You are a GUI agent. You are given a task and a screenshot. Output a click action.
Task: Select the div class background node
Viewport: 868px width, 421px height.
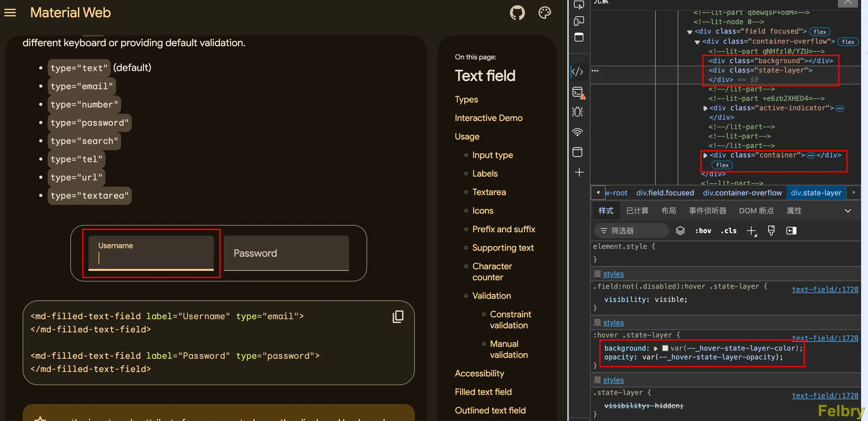[x=770, y=61]
